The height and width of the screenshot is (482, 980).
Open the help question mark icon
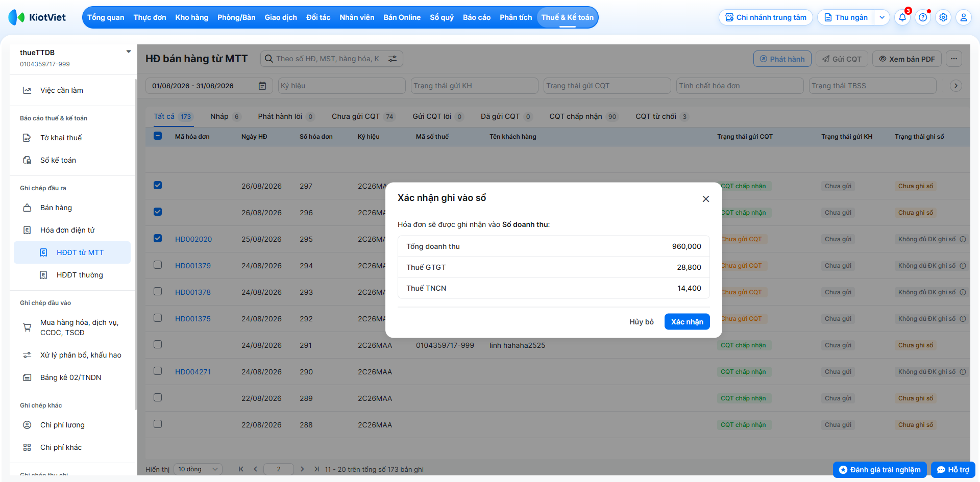923,17
